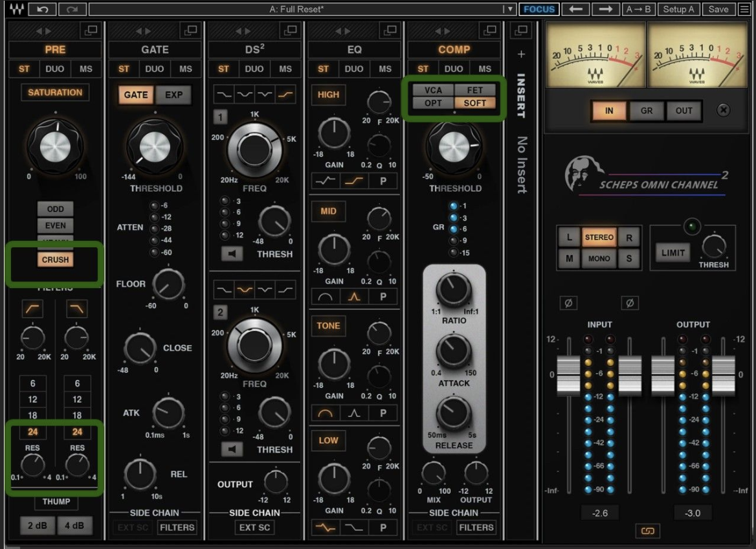Open the preset name dropdown arrow

[x=510, y=9]
